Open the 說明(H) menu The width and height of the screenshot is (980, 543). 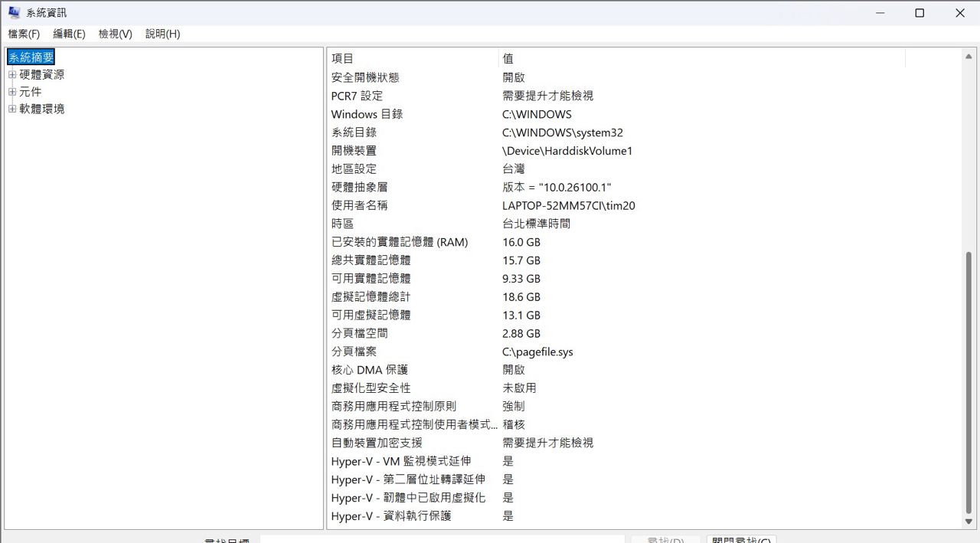click(162, 34)
